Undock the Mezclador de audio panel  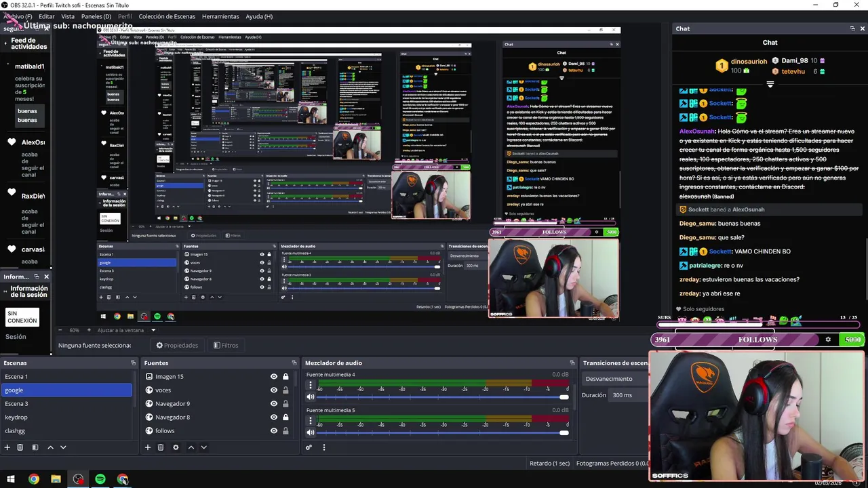click(x=572, y=363)
